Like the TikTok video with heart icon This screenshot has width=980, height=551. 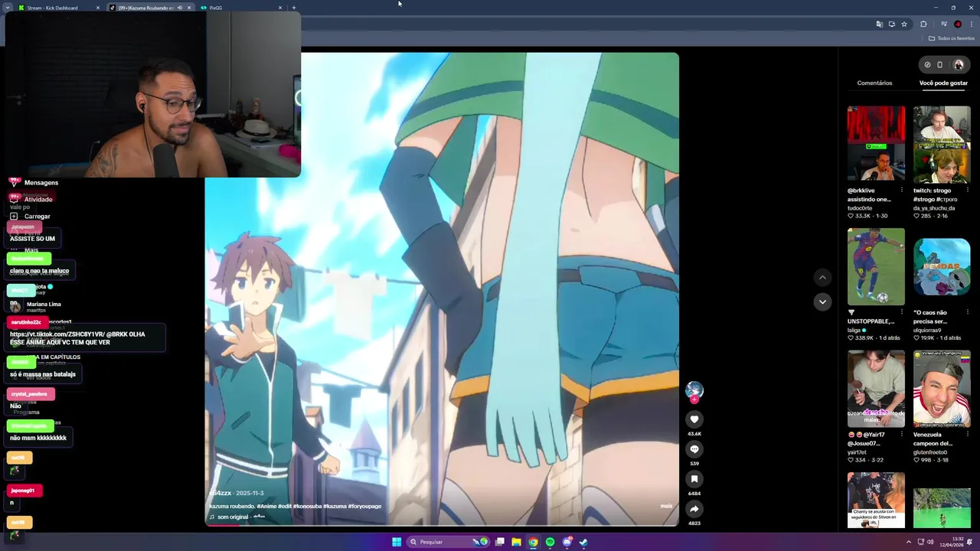694,419
